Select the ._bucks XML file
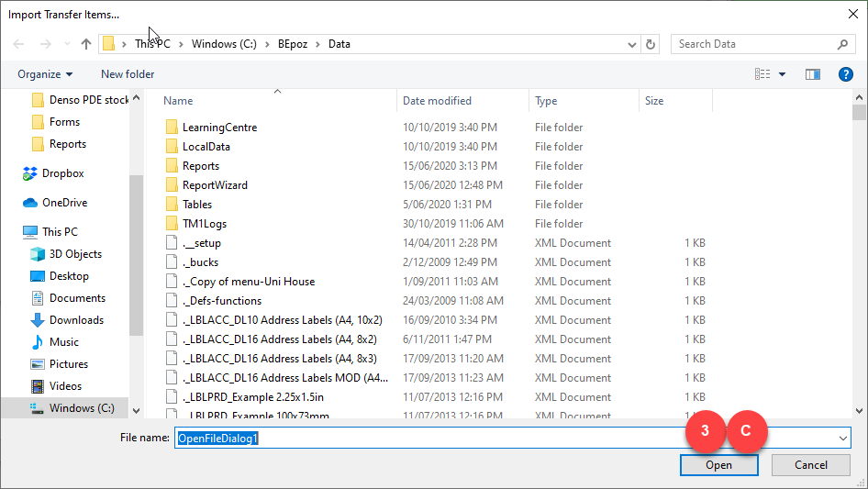The height and width of the screenshot is (489, 868). click(x=200, y=262)
